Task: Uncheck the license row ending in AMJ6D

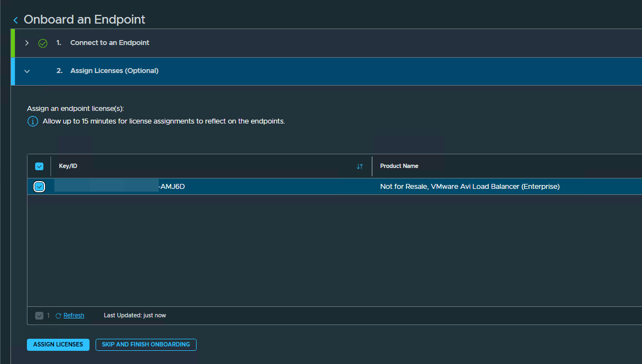Action: coord(40,187)
